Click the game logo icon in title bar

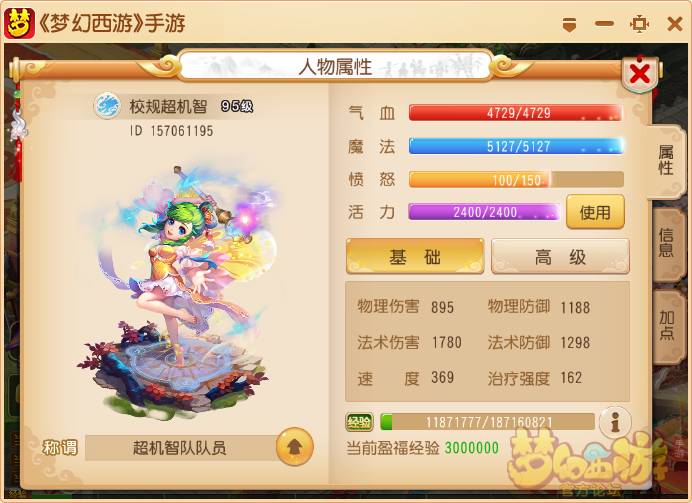[19, 23]
